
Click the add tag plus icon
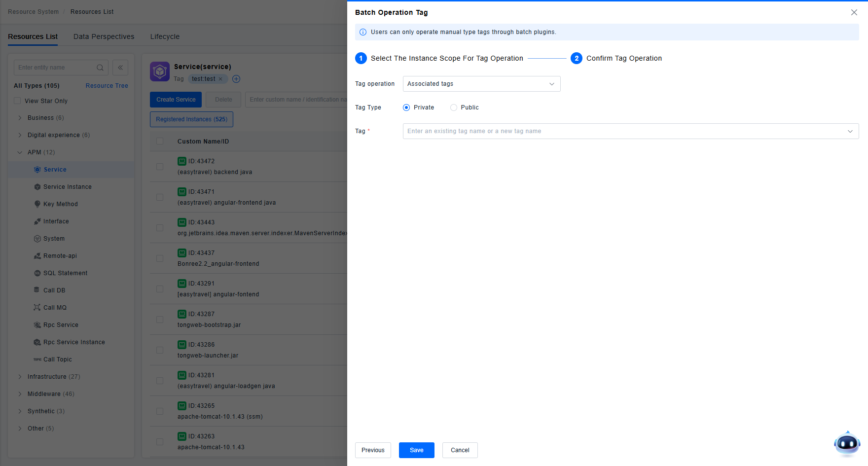(x=236, y=79)
